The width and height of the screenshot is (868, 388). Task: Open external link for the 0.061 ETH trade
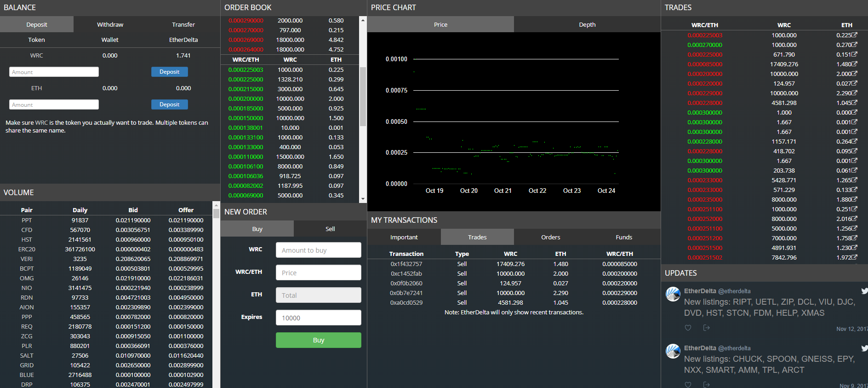854,170
